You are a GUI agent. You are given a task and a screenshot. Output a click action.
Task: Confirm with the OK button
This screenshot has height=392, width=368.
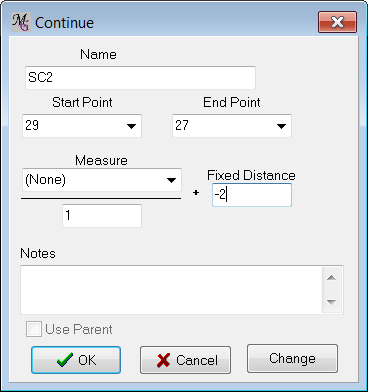76,360
